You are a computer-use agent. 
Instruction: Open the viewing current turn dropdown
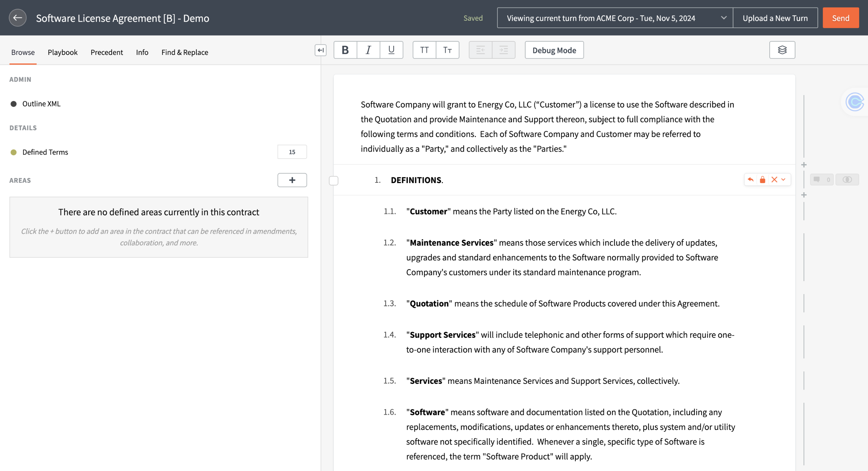point(614,18)
